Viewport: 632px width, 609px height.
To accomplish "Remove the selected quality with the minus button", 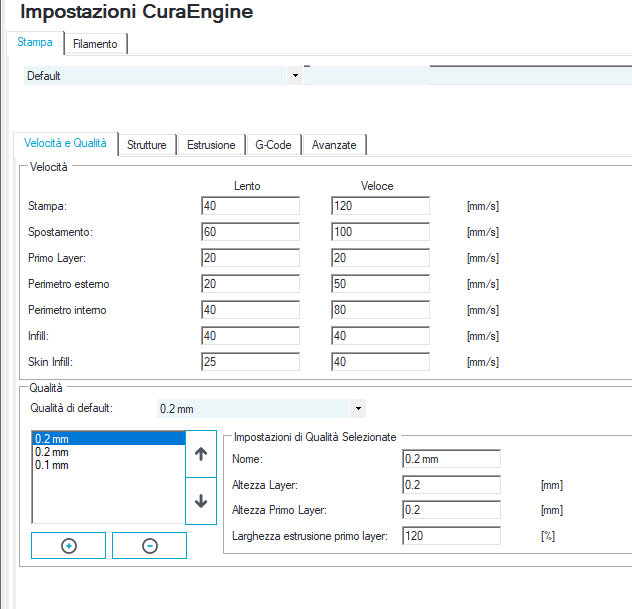I will pyautogui.click(x=150, y=546).
